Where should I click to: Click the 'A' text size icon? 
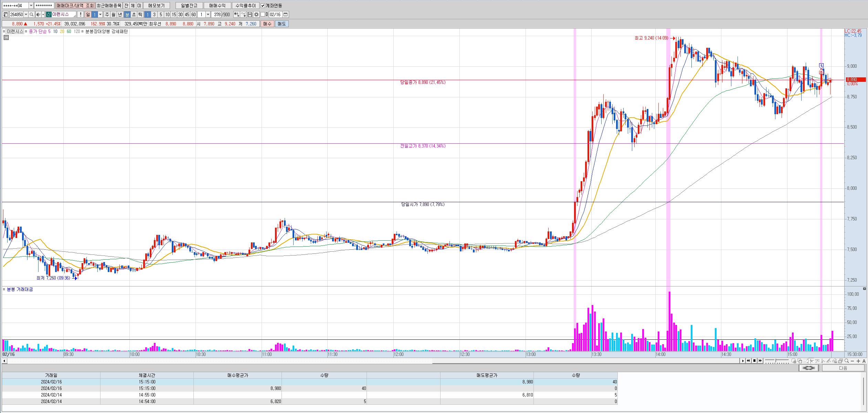coord(864,361)
